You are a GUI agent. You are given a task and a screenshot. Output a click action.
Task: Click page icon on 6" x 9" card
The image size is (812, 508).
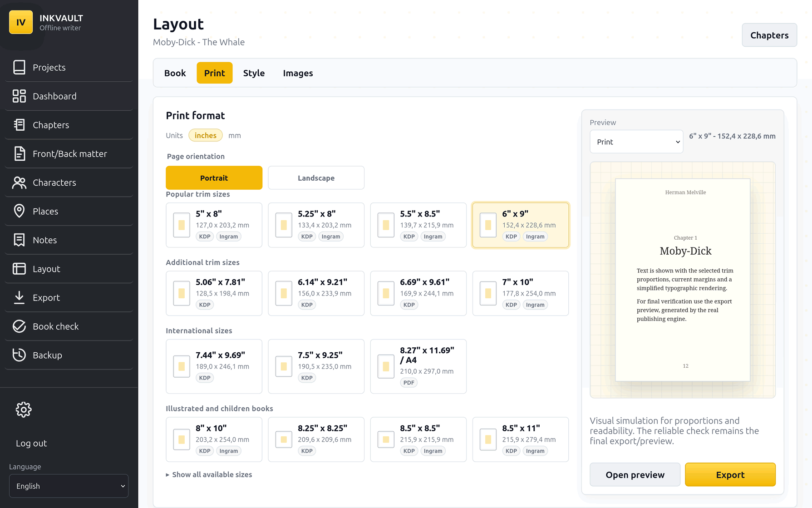(x=488, y=225)
